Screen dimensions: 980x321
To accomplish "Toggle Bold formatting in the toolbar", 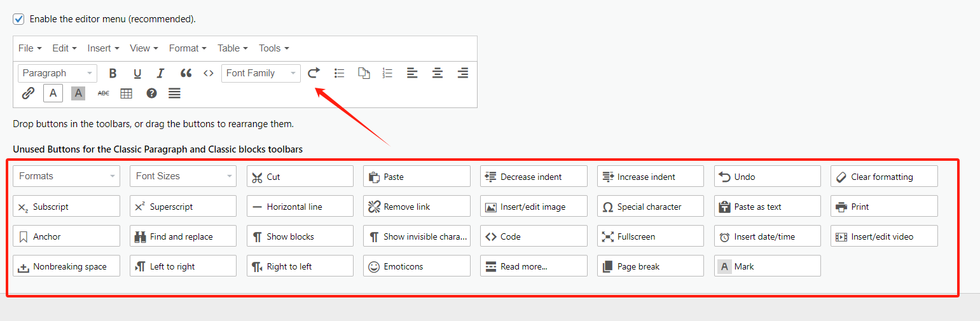I will tap(113, 73).
